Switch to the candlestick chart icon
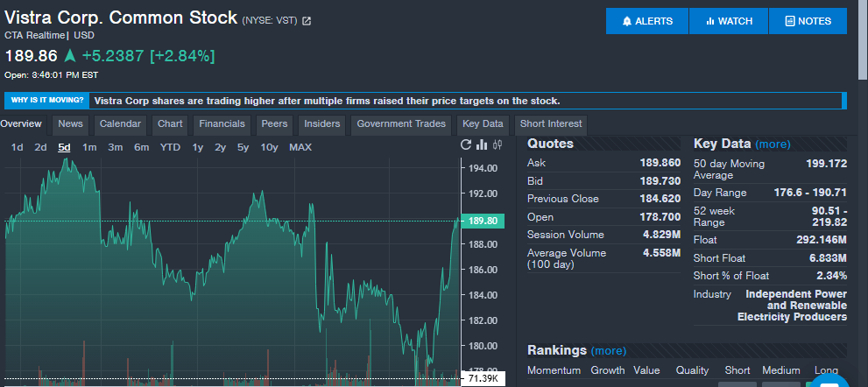The height and width of the screenshot is (387, 868). tap(497, 144)
